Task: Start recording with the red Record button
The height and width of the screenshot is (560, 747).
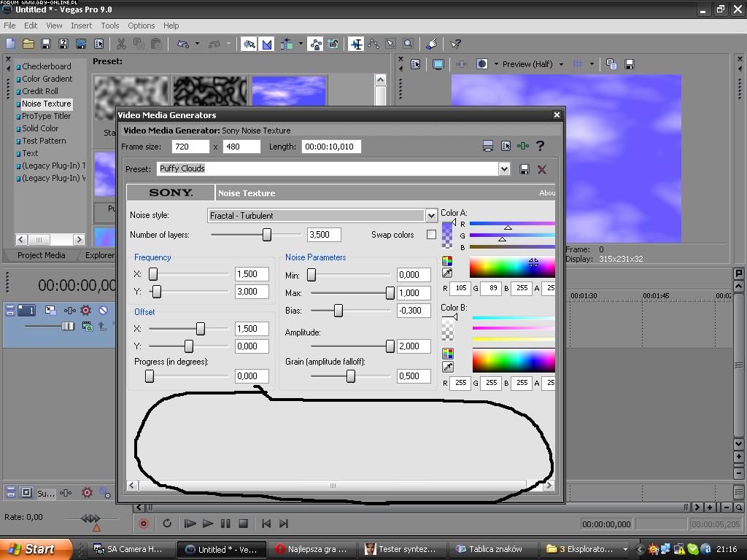Action: pyautogui.click(x=144, y=524)
